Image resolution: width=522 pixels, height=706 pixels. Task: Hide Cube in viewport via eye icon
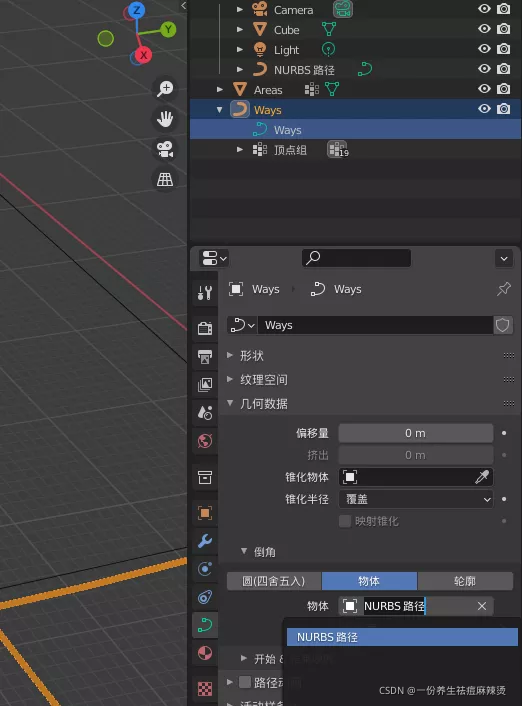[x=484, y=29]
